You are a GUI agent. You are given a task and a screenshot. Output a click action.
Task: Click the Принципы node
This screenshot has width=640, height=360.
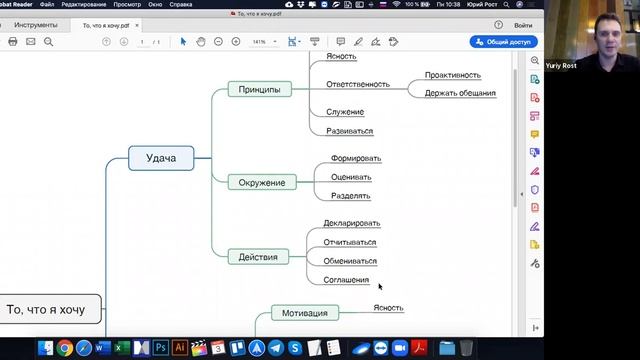pyautogui.click(x=260, y=89)
